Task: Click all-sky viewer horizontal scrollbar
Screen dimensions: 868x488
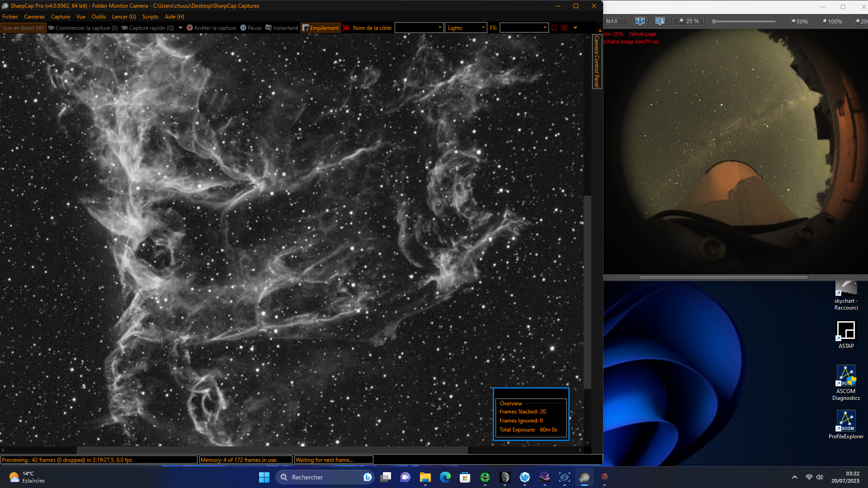Action: click(723, 277)
